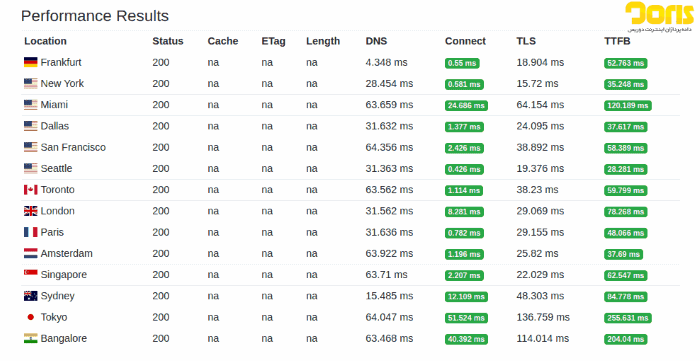Click the DNS column header
The width and height of the screenshot is (700, 361).
(376, 41)
